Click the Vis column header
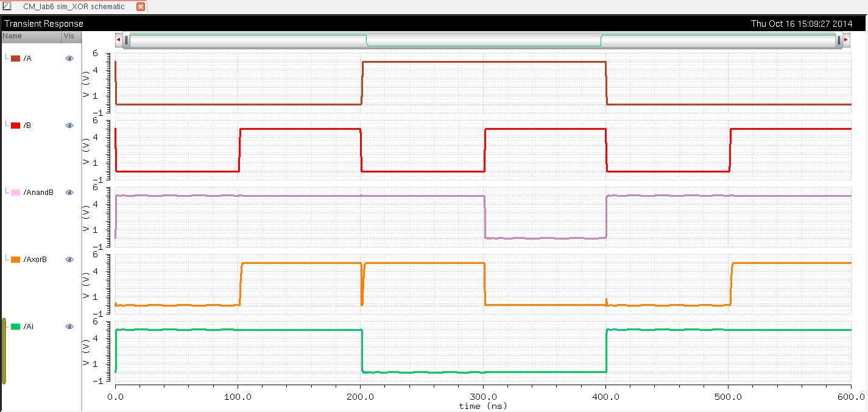 [x=72, y=37]
